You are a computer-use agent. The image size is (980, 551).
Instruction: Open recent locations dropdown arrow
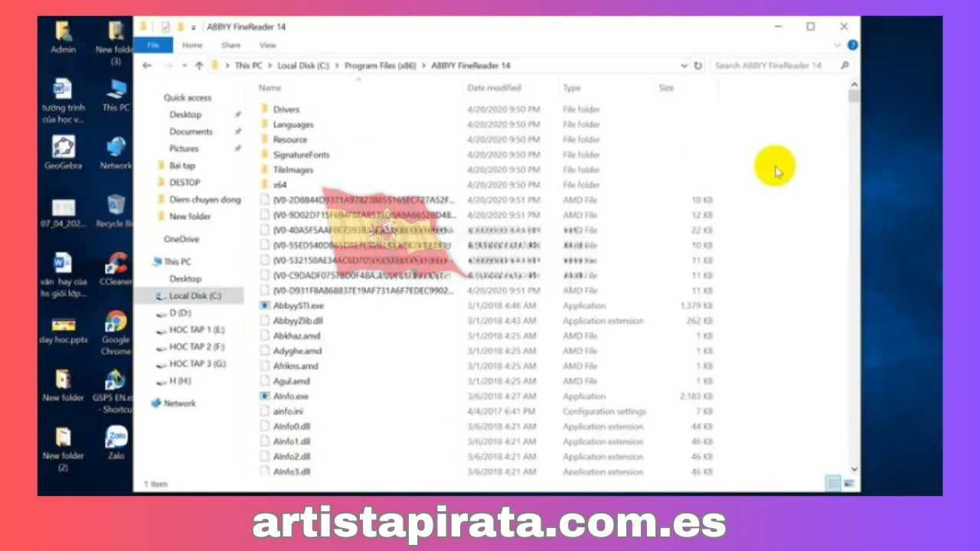click(185, 66)
